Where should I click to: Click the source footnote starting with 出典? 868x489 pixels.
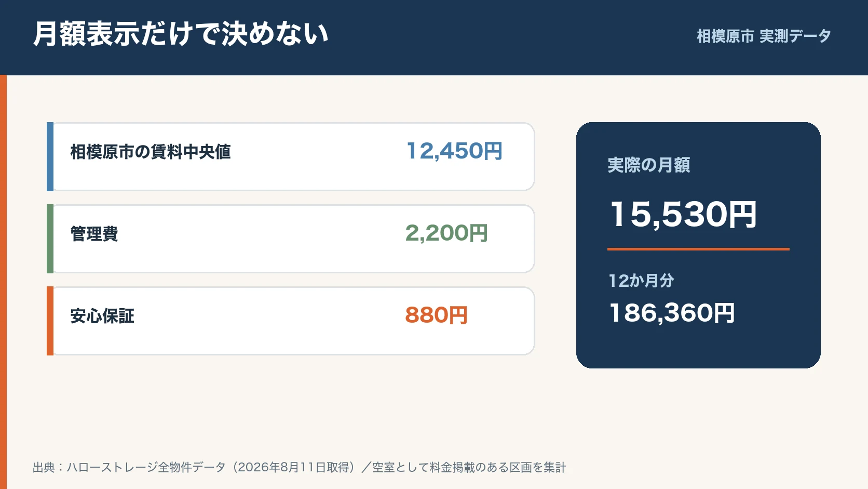[299, 467]
